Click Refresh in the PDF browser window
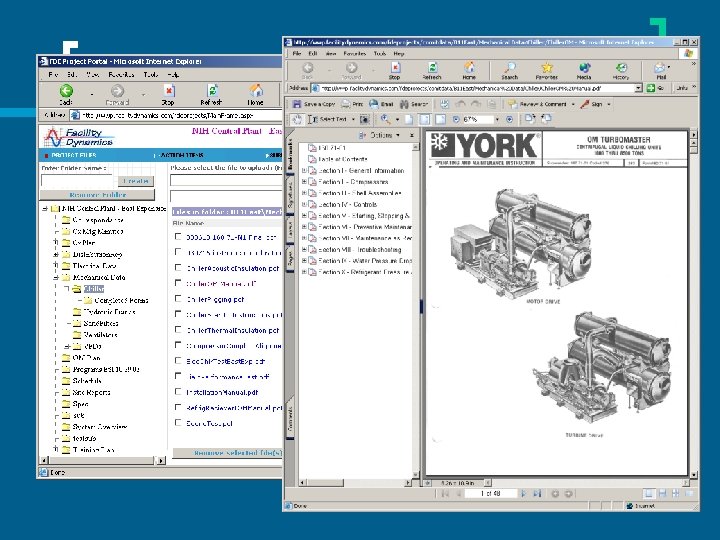The height and width of the screenshot is (540, 720). (432, 71)
